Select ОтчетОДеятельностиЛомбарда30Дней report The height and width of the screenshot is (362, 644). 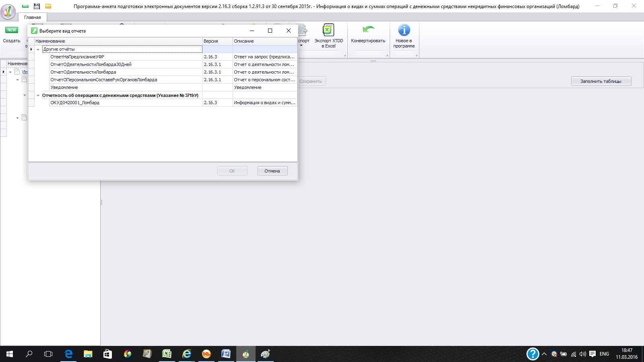tap(91, 64)
